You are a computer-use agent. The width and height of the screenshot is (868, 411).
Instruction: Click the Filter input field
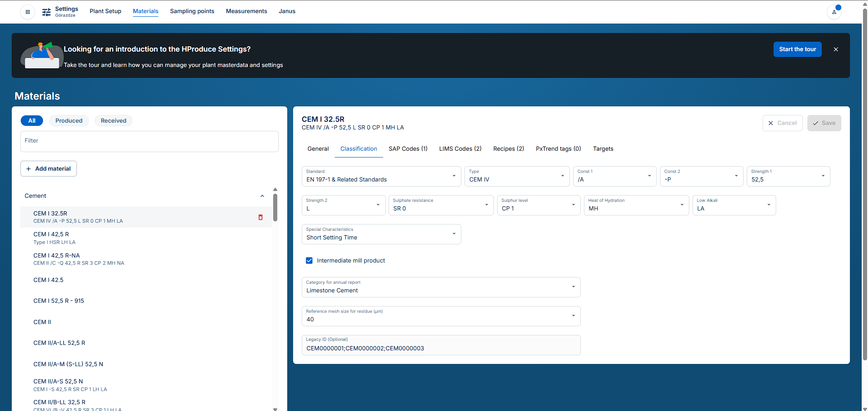(149, 141)
